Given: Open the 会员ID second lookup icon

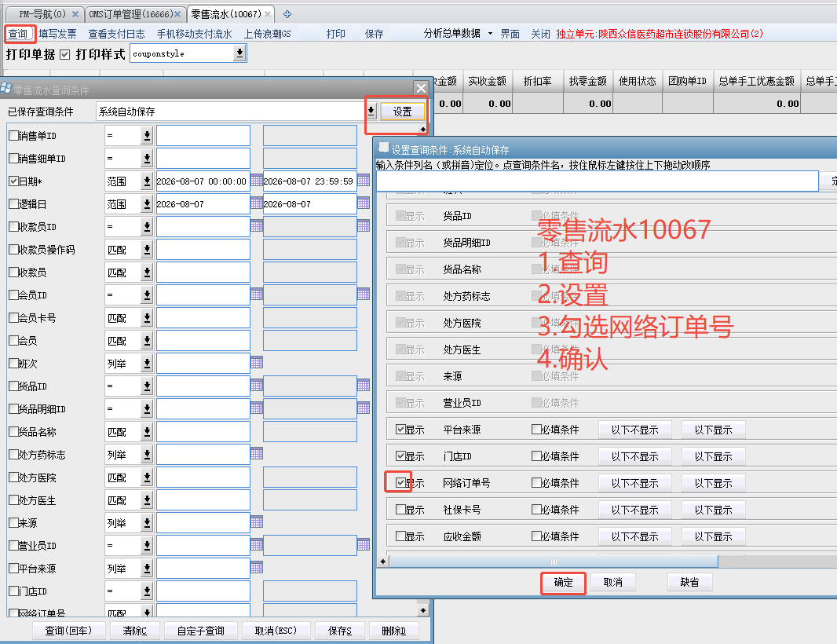Looking at the screenshot, I should pyautogui.click(x=364, y=295).
